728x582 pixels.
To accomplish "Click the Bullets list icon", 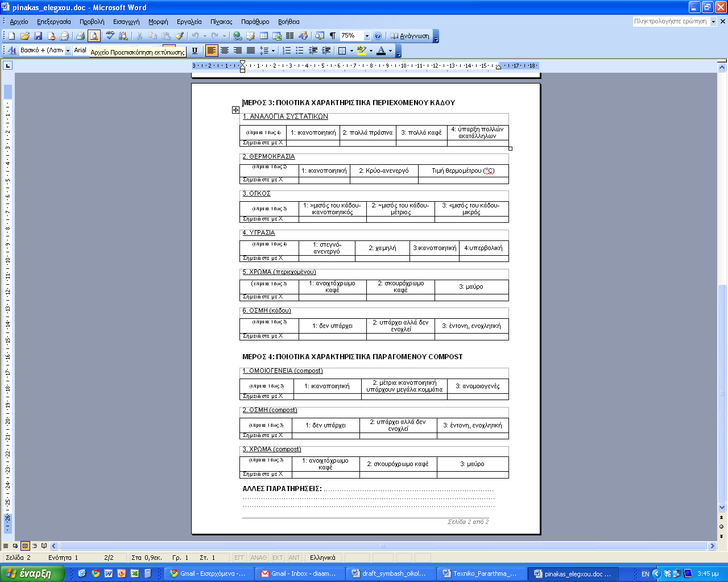I will [300, 51].
